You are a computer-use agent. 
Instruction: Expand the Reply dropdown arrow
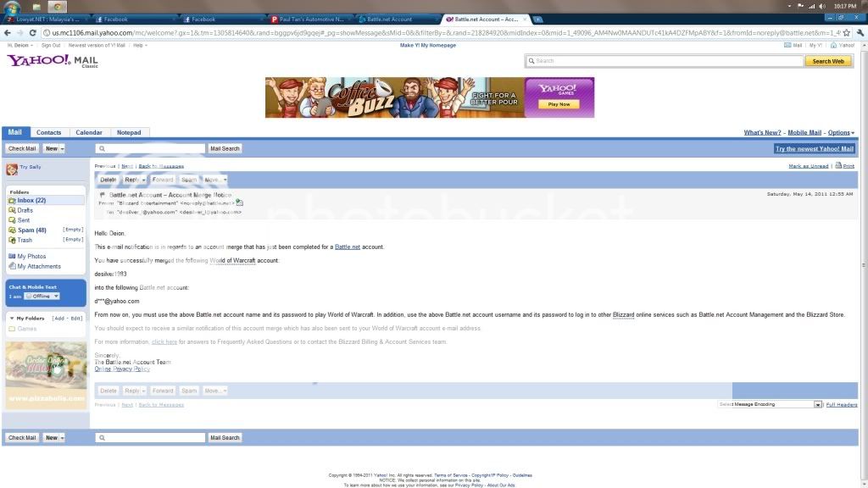(142, 180)
